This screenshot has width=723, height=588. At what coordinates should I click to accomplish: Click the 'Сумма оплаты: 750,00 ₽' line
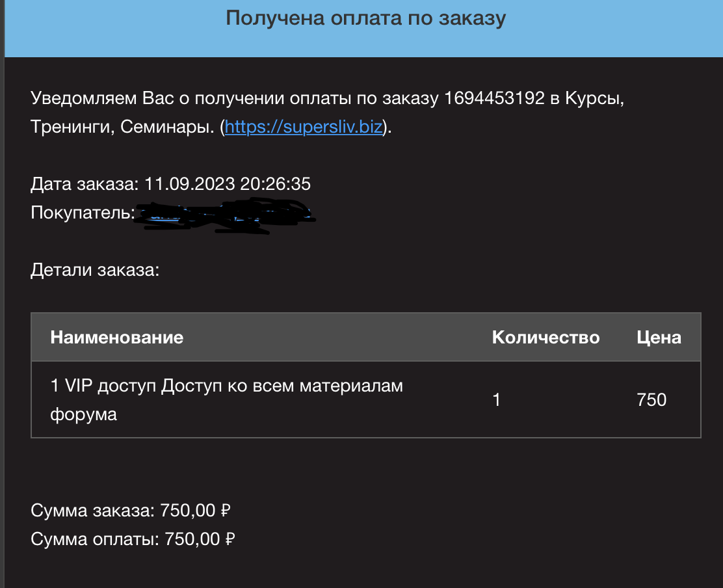pyautogui.click(x=133, y=539)
